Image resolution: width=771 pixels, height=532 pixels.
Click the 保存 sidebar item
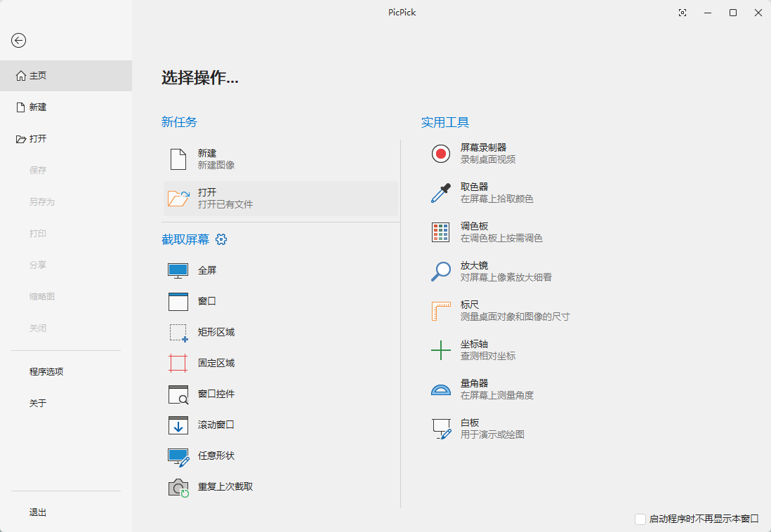pyautogui.click(x=38, y=170)
